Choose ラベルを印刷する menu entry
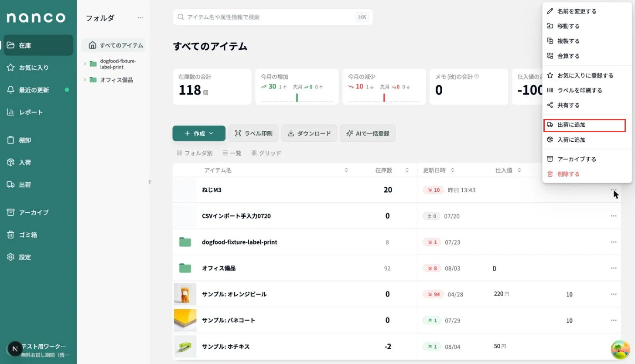 pyautogui.click(x=587, y=90)
